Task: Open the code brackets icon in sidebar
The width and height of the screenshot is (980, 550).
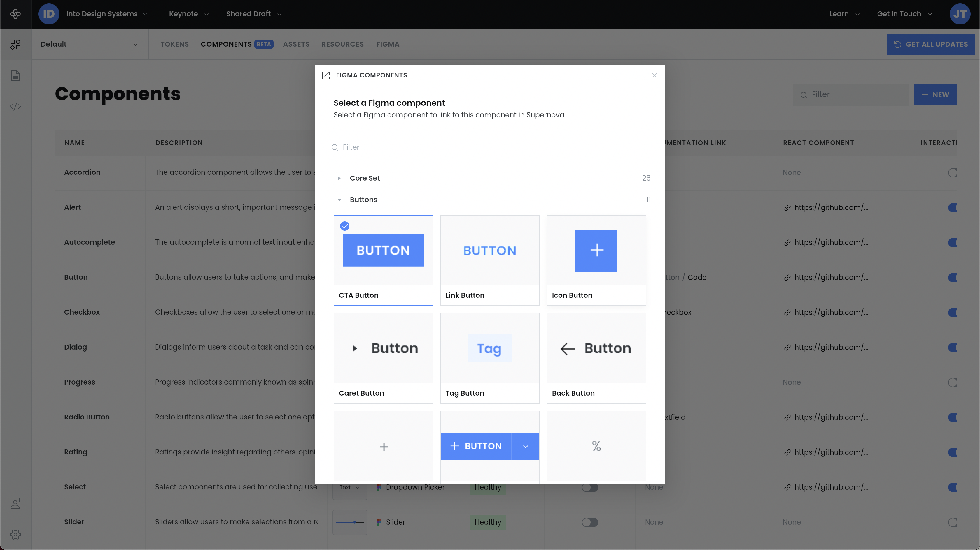Action: [15, 106]
